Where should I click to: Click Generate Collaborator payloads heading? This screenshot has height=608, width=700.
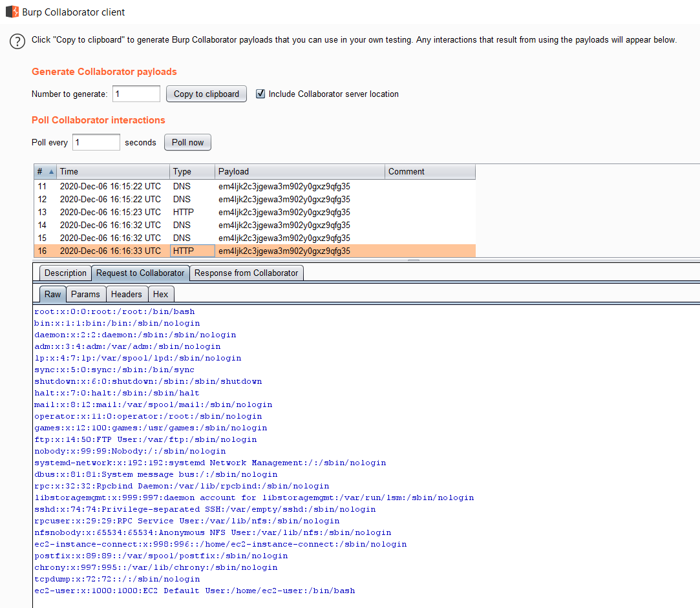coord(104,72)
